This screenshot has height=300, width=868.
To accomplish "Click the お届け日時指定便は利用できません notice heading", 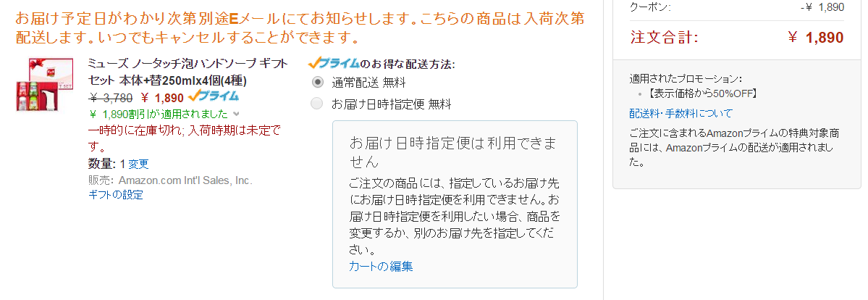I will (452, 152).
